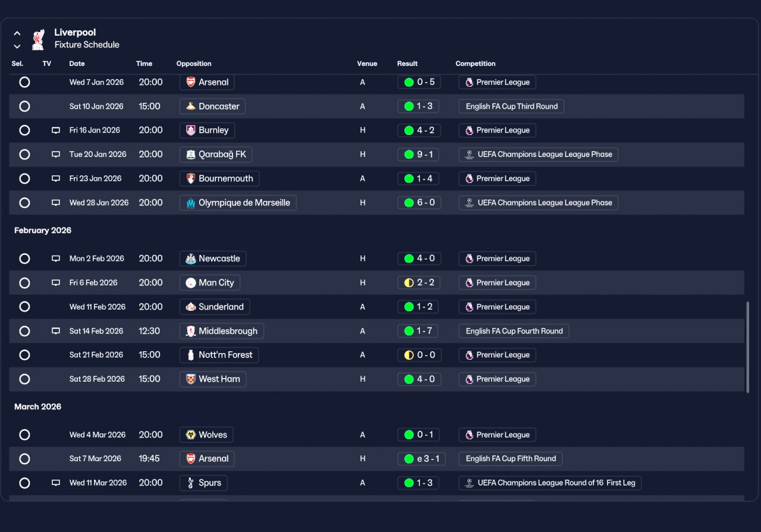Viewport: 761px width, 532px height.
Task: Click the Sunderland club badge icon
Action: [191, 307]
